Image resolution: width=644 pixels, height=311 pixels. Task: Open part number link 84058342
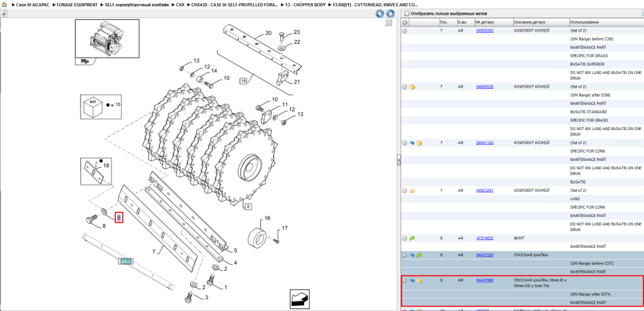485,31
